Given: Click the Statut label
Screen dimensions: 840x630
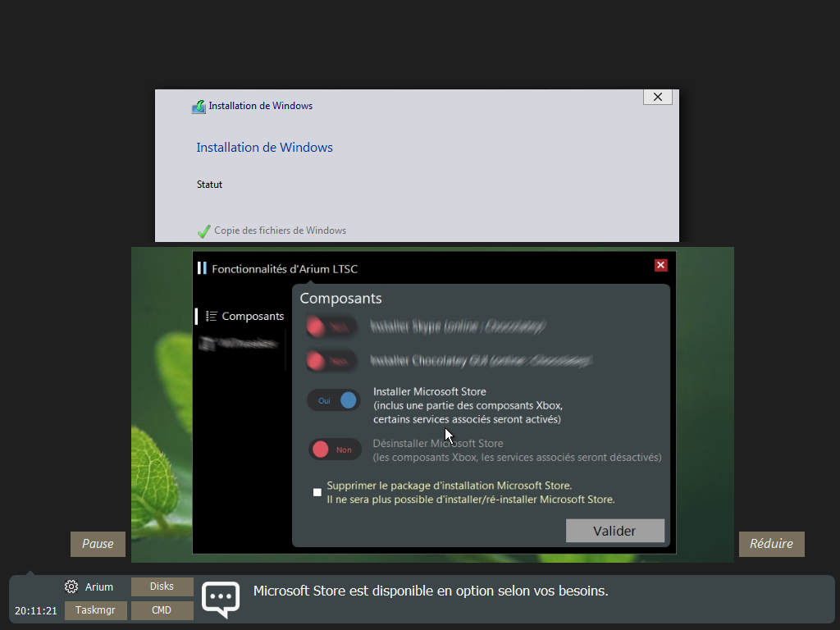Looking at the screenshot, I should (x=209, y=185).
